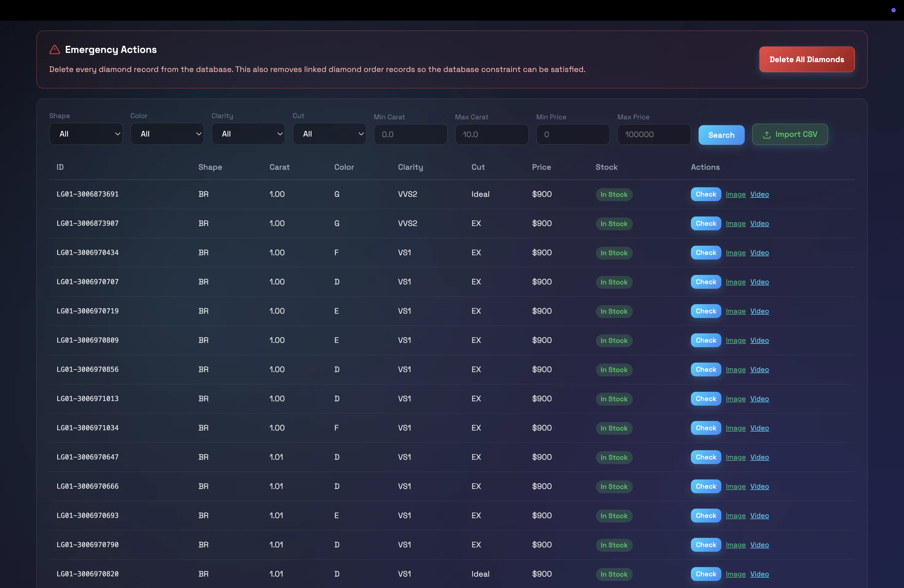Open Video link for LG01-3006971013
The width and height of the screenshot is (904, 588).
[759, 399]
